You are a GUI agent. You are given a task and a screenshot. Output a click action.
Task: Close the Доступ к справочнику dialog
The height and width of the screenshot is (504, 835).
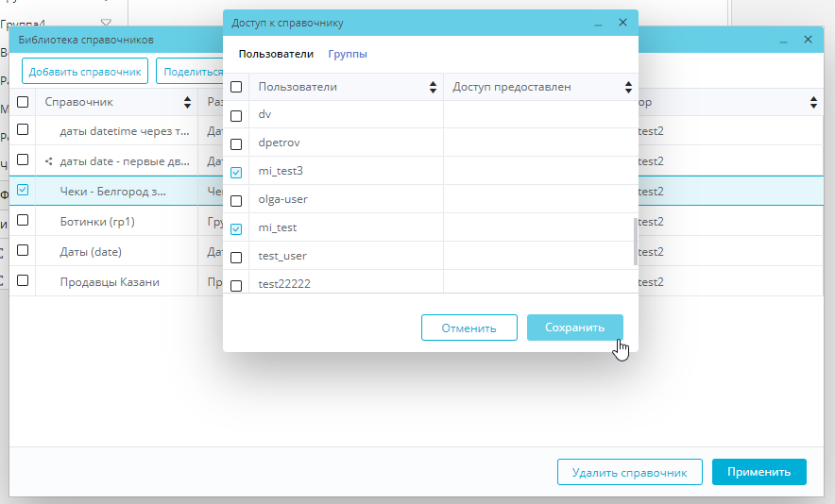pos(622,22)
